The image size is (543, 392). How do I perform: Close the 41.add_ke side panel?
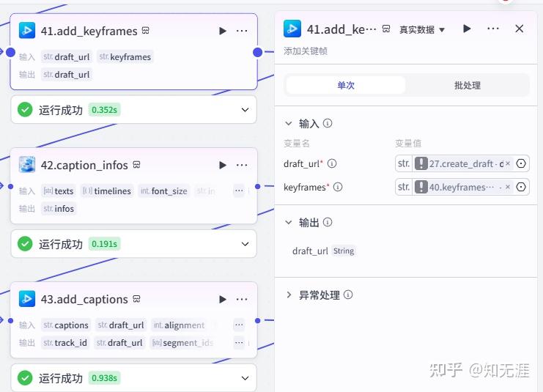click(x=519, y=29)
